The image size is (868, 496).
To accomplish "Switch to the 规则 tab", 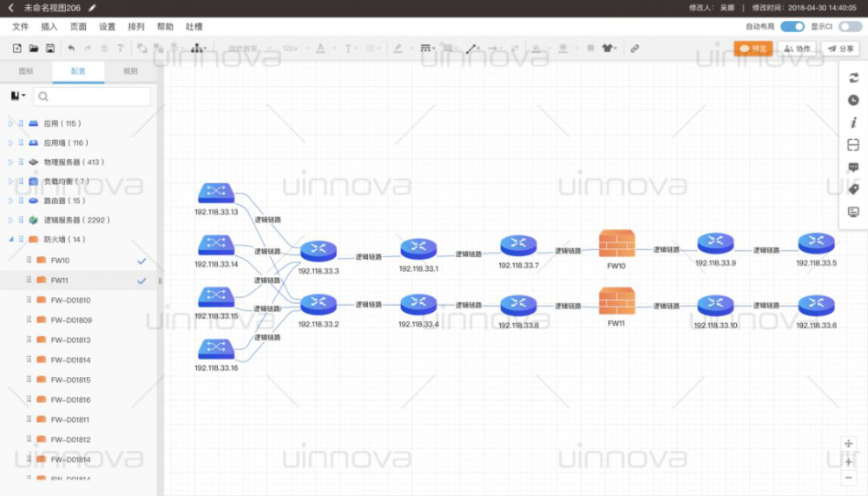I will click(130, 71).
